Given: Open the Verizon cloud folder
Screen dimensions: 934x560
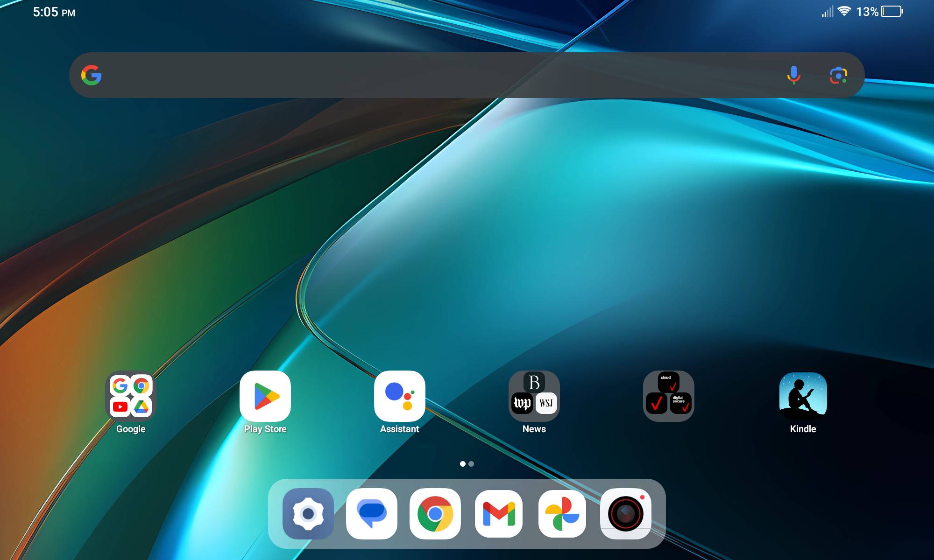Looking at the screenshot, I should (x=668, y=396).
